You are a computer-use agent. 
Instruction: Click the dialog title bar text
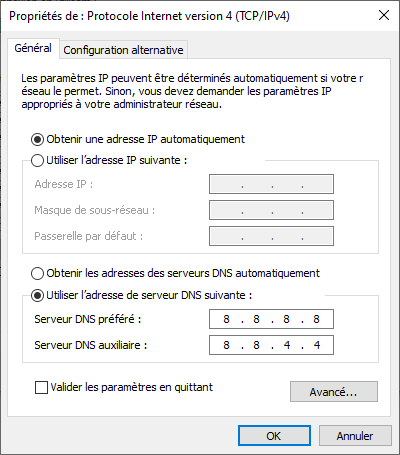pos(149,16)
